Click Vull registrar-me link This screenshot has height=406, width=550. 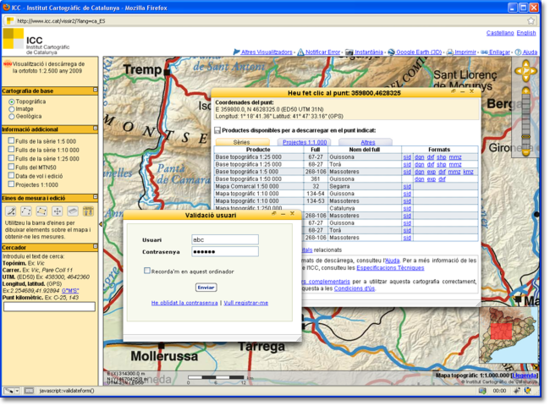click(246, 303)
